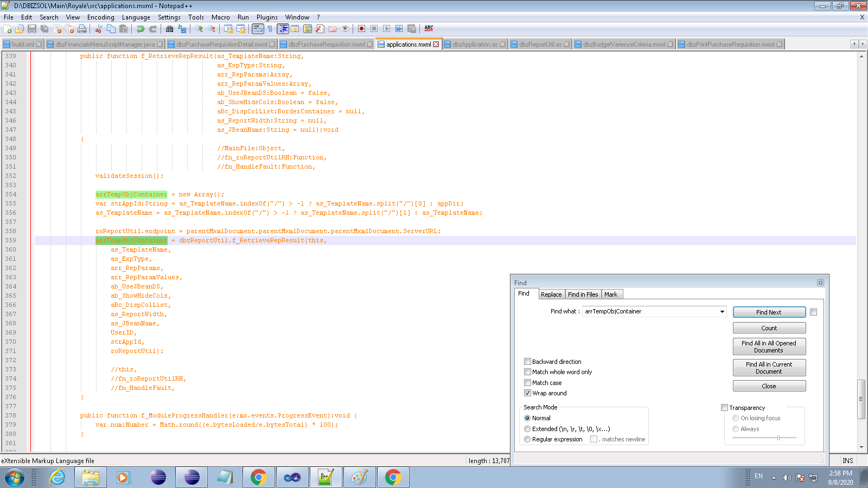Viewport: 868px width, 488px height.
Task: Open Internet Explorer from taskbar
Action: click(x=57, y=478)
